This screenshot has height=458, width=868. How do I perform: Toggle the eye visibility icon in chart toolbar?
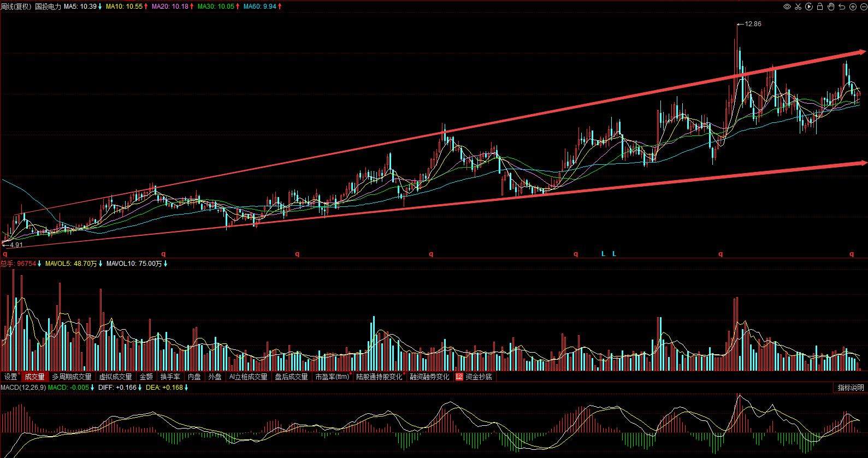click(787, 7)
